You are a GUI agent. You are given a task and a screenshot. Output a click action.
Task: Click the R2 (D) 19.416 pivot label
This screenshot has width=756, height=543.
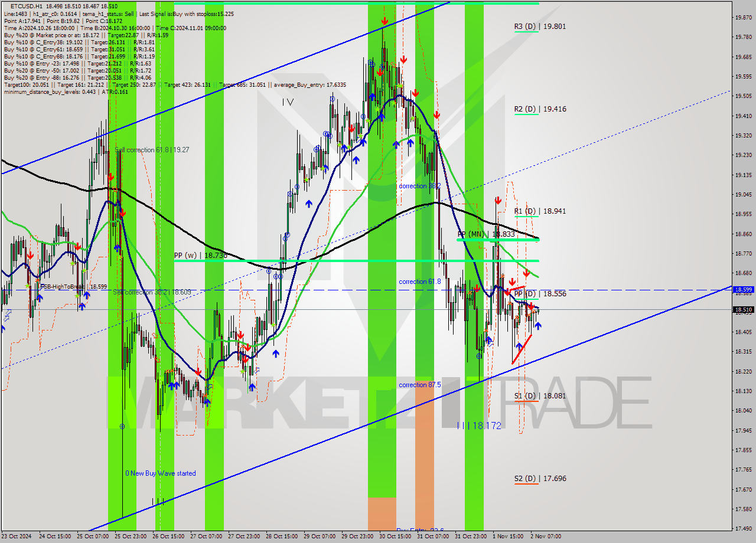tap(540, 109)
